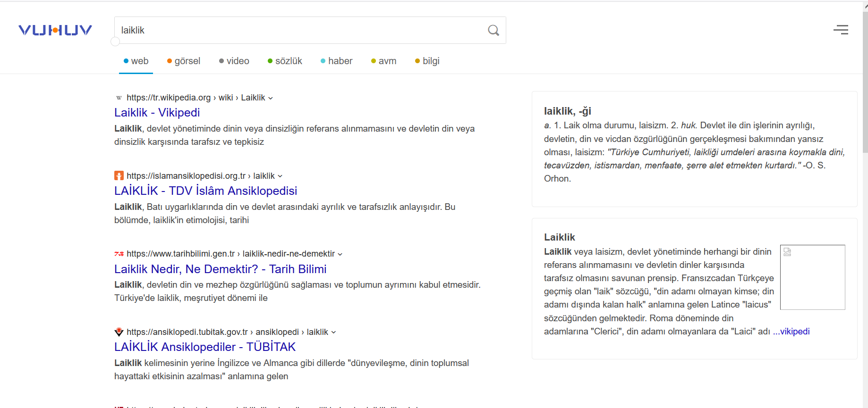Follow the ...vikipedi link in info card
The height and width of the screenshot is (408, 868).
[x=791, y=332]
